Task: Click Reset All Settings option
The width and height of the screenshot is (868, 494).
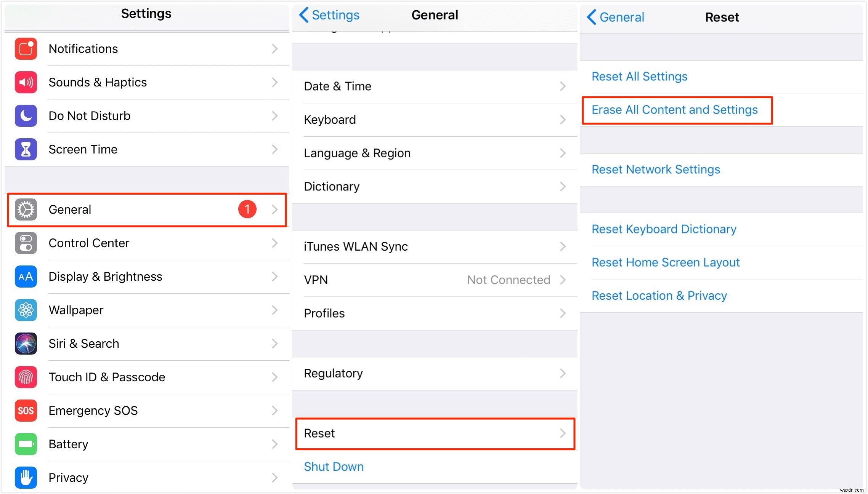Action: point(640,76)
